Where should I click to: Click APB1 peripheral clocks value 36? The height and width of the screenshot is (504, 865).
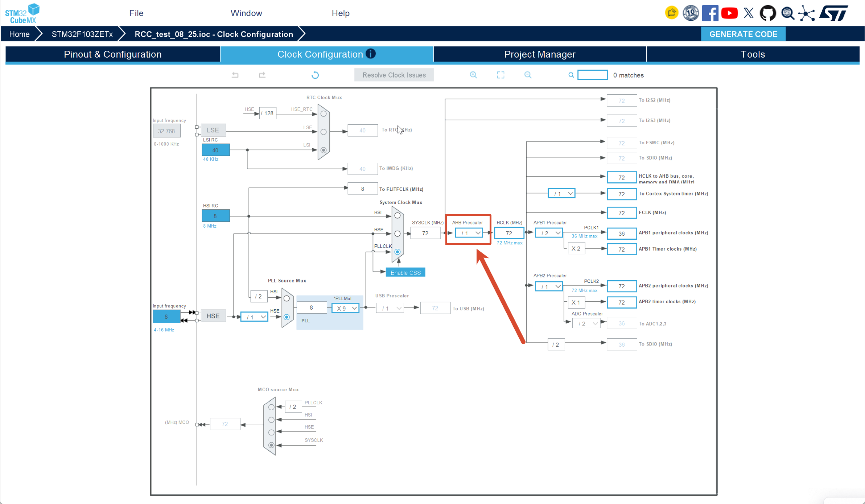point(622,234)
